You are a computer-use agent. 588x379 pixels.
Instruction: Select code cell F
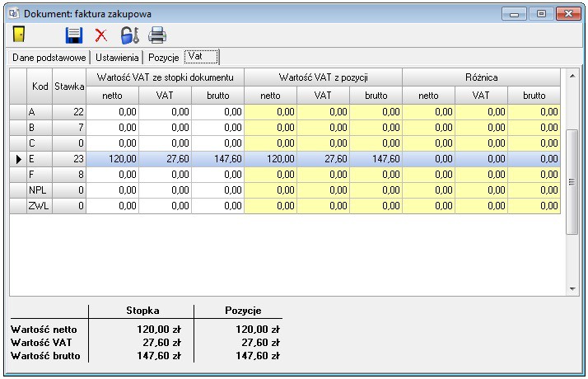coord(40,175)
